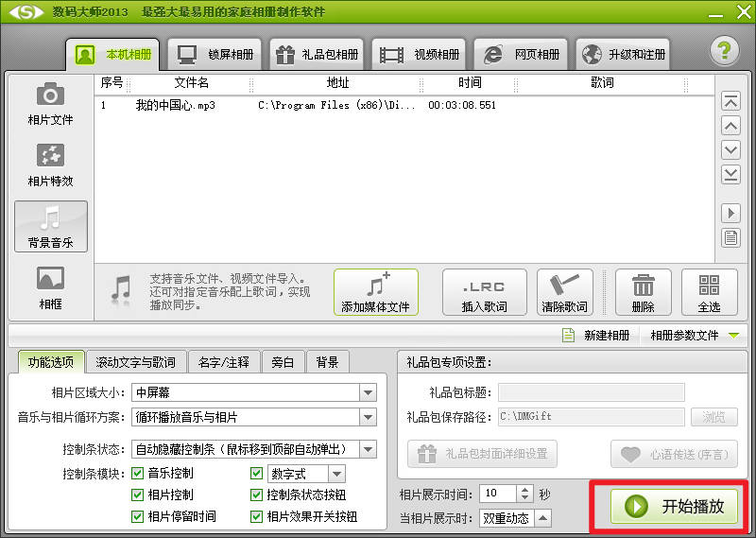Click the 相片展示时间 value field
Image resolution: width=756 pixels, height=538 pixels.
click(499, 494)
